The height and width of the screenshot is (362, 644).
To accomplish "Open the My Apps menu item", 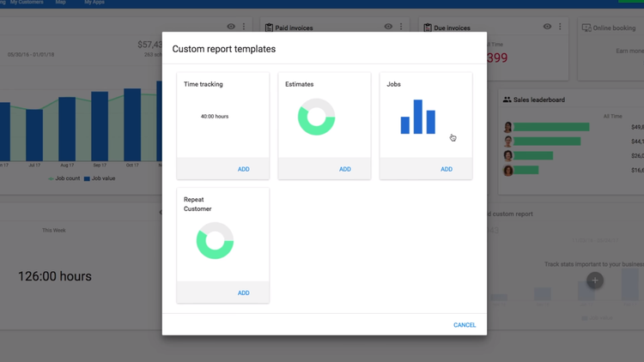I will click(x=94, y=3).
